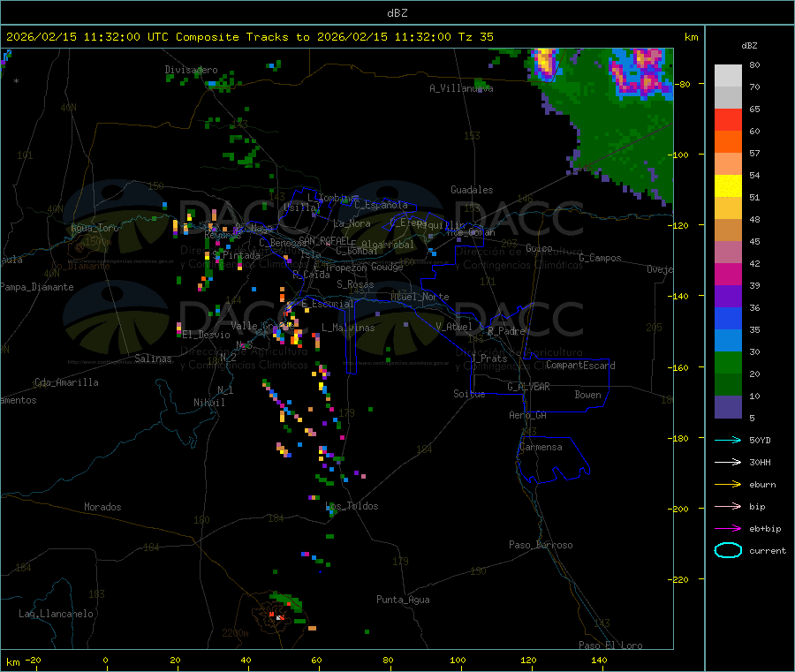Click the magenta eb+bip arrow icon

728,528
